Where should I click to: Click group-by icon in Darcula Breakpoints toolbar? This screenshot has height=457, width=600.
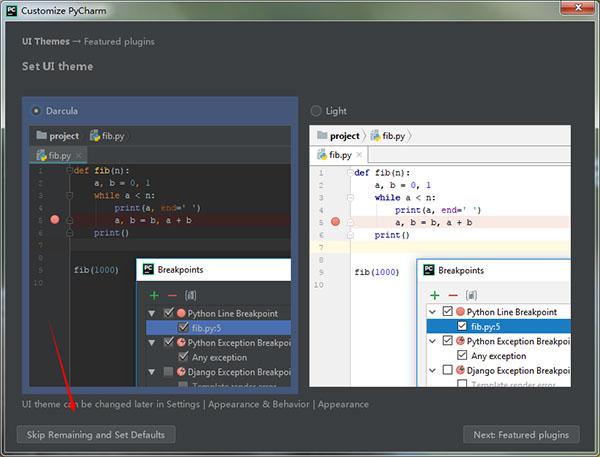(191, 295)
